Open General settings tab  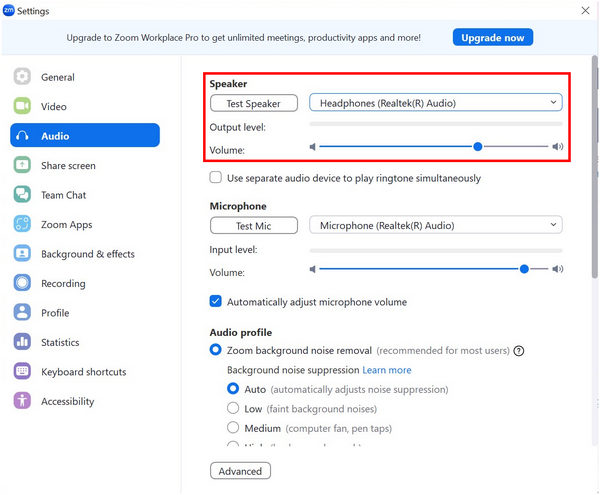85,77
